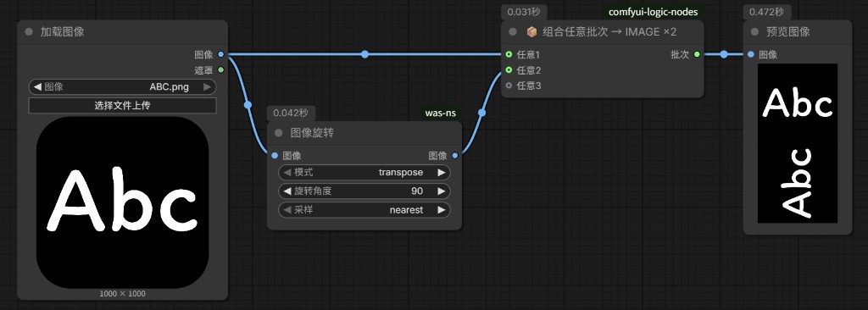Click the 组合任意批次 → IMAGE ×2 title

click(609, 32)
